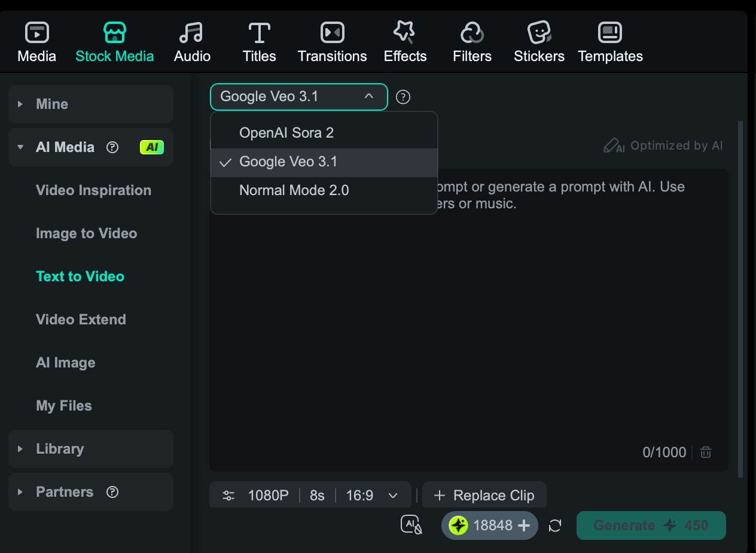
Task: Select the Filters icon
Action: 472,40
